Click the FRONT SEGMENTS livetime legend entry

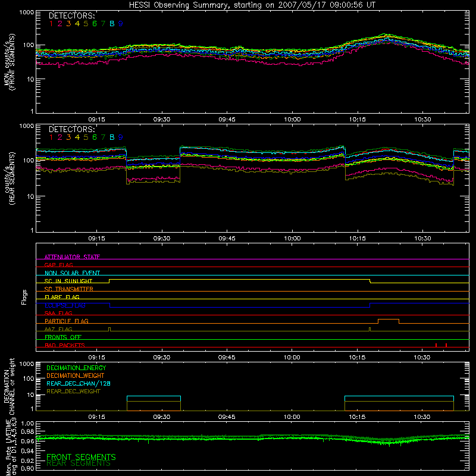pyautogui.click(x=81, y=457)
